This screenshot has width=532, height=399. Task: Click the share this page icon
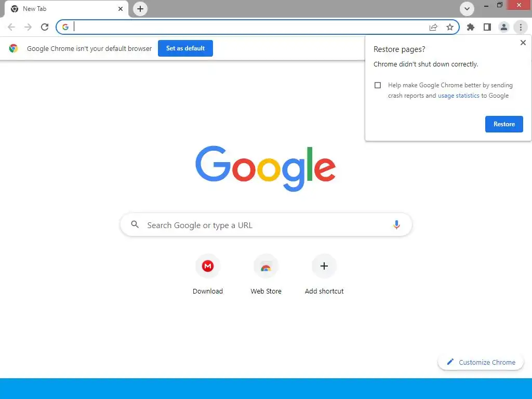point(433,27)
